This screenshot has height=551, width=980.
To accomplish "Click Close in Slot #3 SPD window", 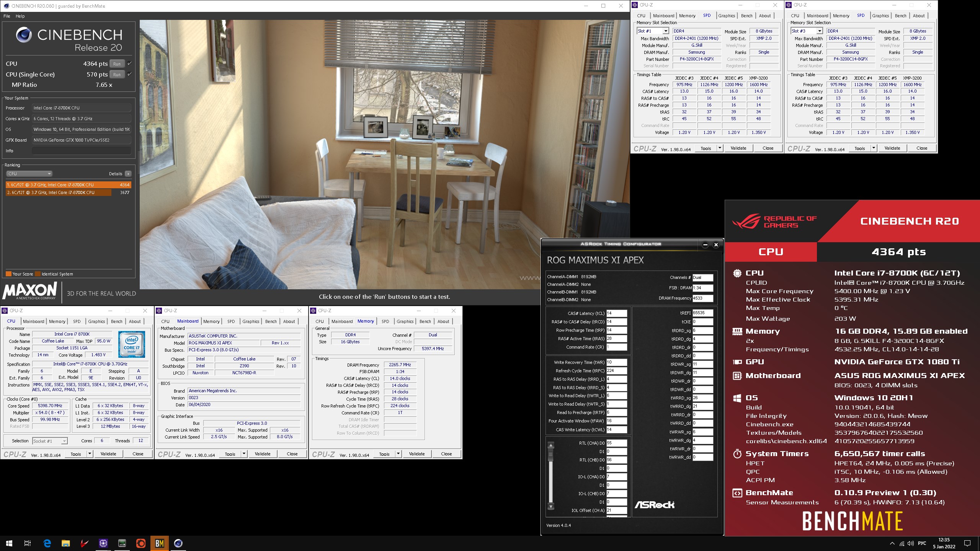I will click(x=922, y=148).
